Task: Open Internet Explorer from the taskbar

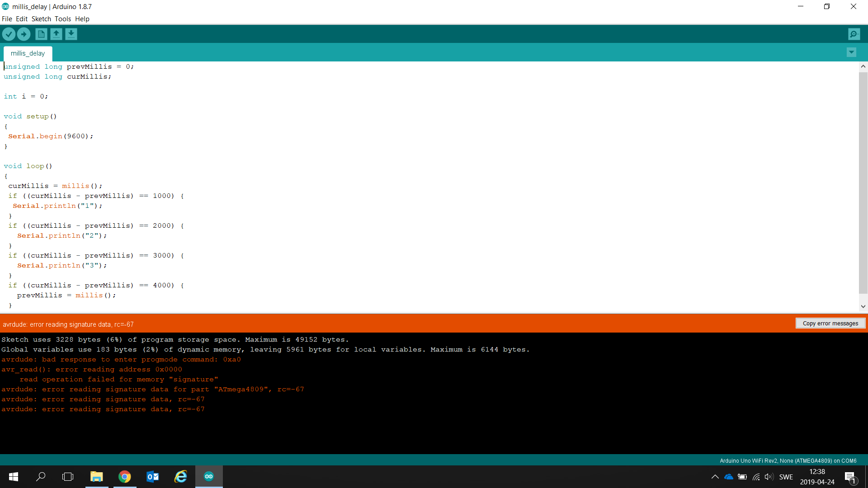Action: 180,477
